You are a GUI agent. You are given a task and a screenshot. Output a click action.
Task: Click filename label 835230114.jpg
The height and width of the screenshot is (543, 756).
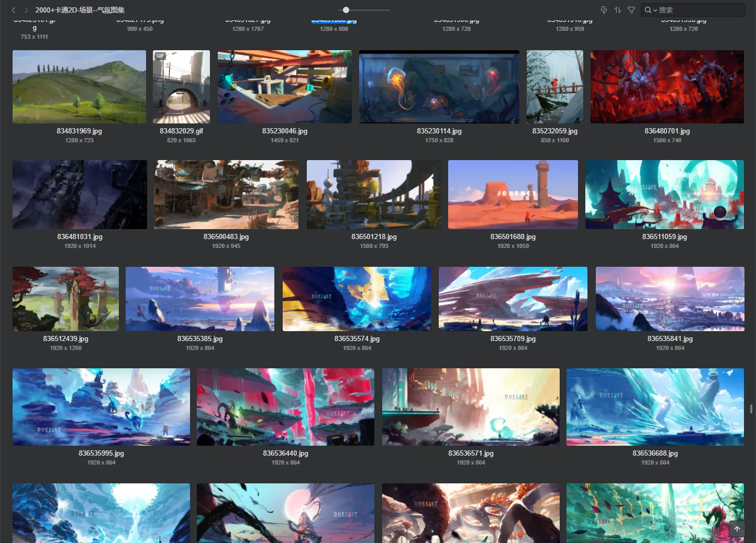point(439,131)
